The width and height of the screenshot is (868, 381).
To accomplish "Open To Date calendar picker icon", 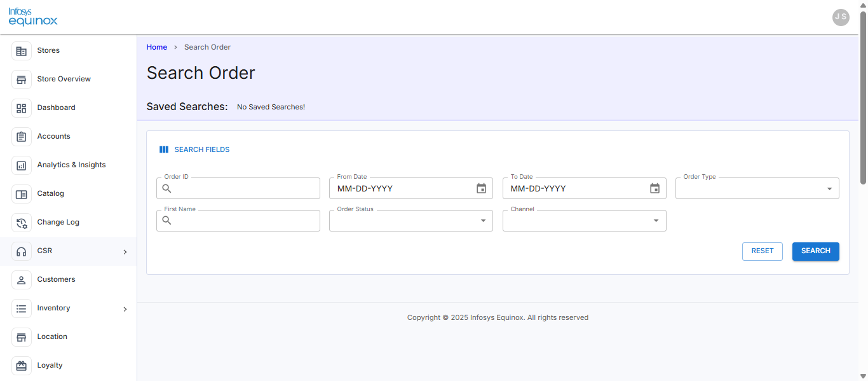I will [x=655, y=188].
